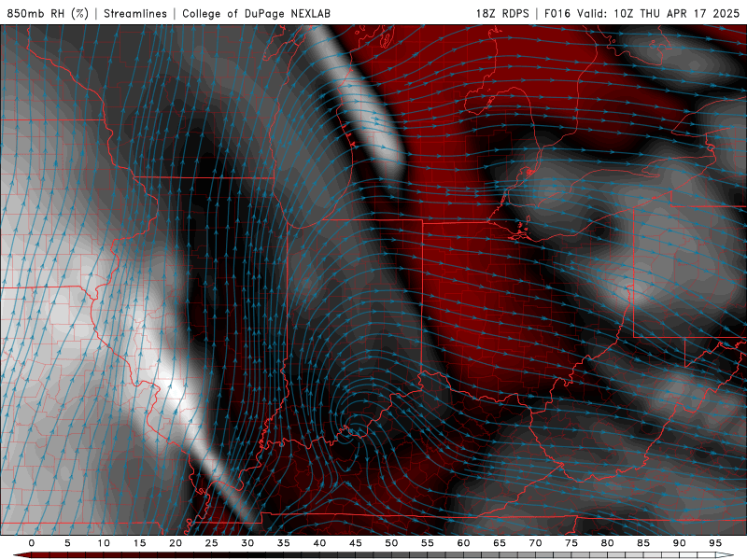Click the colorbar label '85'
747x560 pixels.
coord(643,543)
